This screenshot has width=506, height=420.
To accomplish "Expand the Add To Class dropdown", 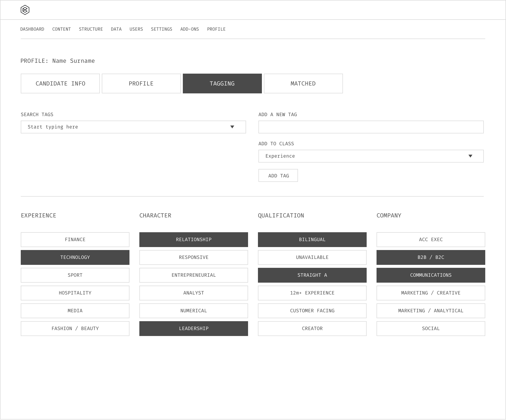I will click(470, 156).
